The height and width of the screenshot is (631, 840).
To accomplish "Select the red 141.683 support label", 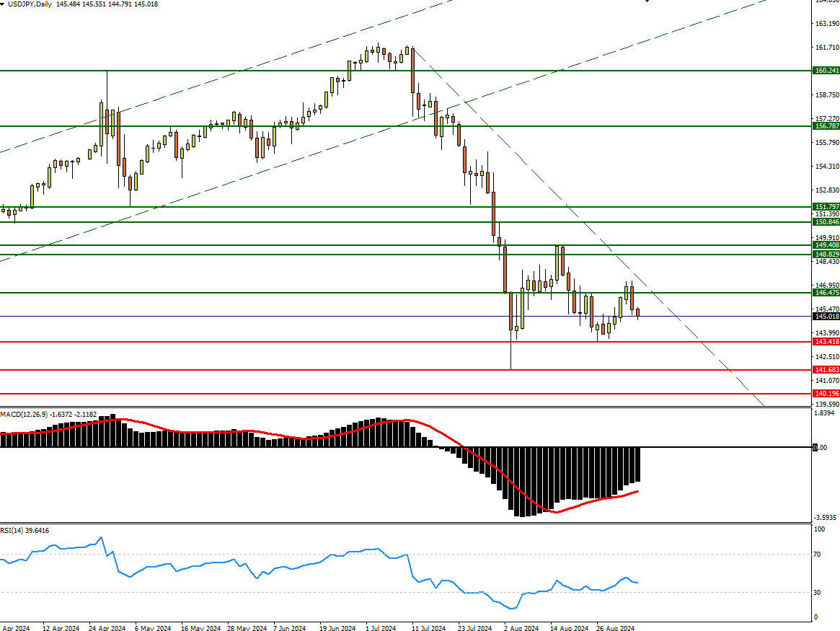I will [x=826, y=370].
